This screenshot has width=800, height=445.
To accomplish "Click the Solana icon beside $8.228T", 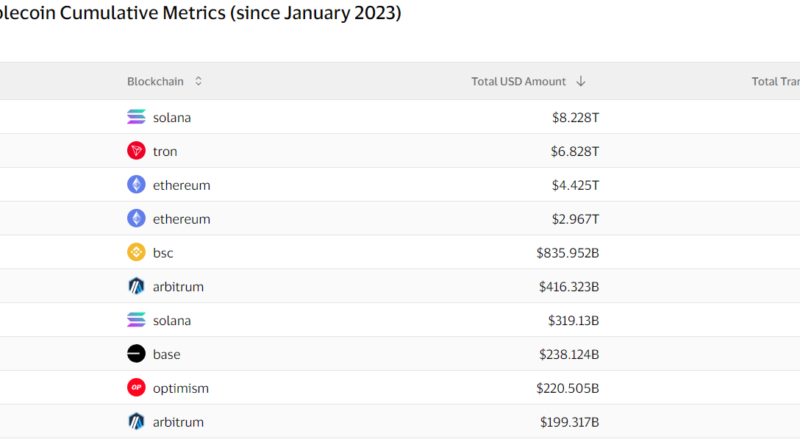I will pos(136,117).
